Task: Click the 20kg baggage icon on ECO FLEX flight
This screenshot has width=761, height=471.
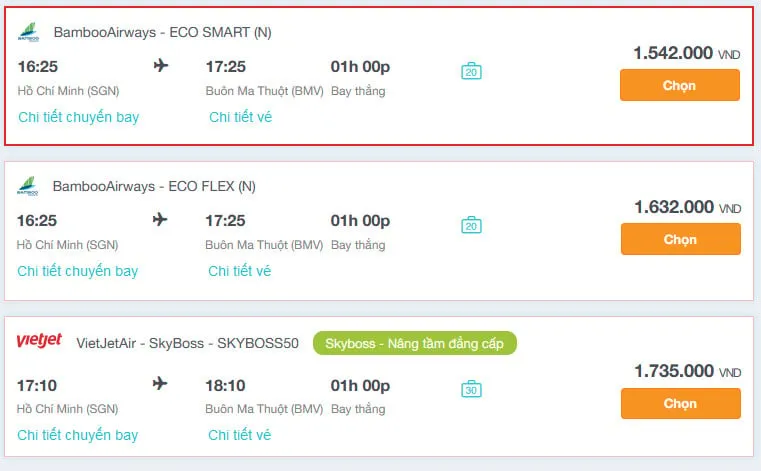Action: (471, 225)
